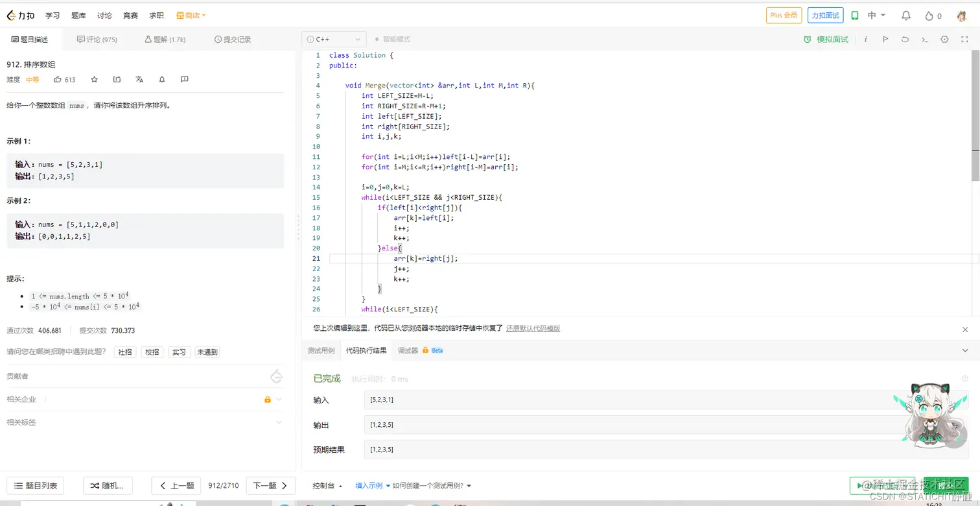980x506 pixels.
Task: Share the problem via share icon
Action: pyautogui.click(x=117, y=80)
